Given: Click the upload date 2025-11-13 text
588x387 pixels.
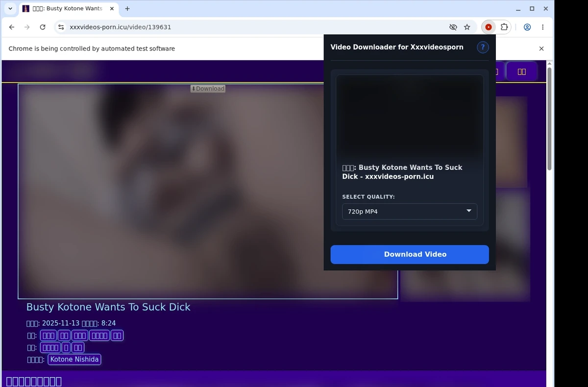Looking at the screenshot, I should click(x=61, y=323).
